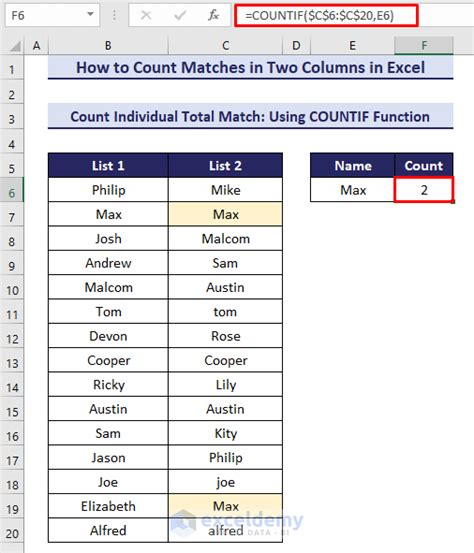Click the Select All corner triangle
Viewport: 474px width, 553px height.
pos(15,46)
